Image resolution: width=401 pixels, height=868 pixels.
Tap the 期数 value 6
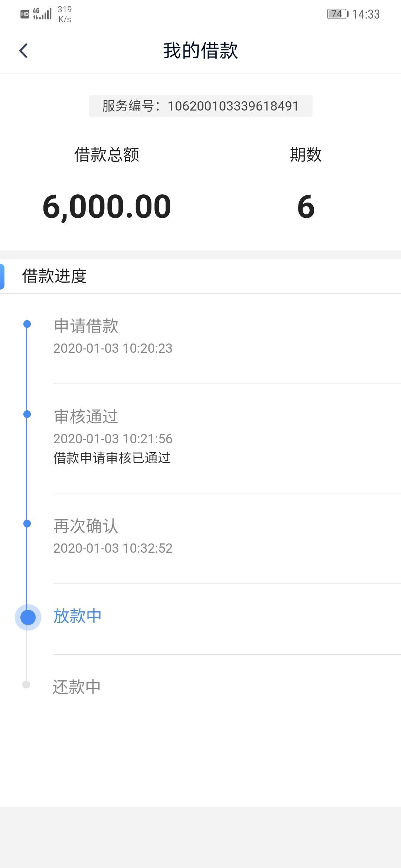coord(306,207)
